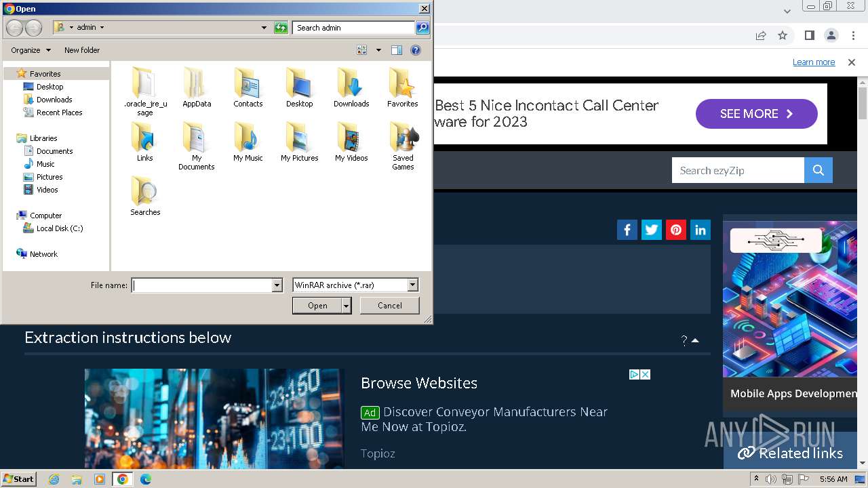This screenshot has height=488, width=868.
Task: Select Computer in navigation pane
Action: [45, 216]
